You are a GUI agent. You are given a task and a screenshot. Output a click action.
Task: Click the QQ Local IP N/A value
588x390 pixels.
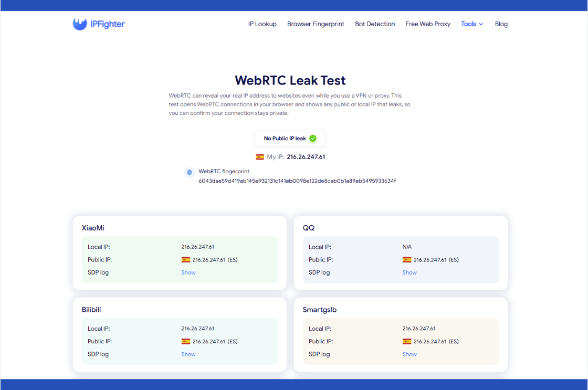407,247
